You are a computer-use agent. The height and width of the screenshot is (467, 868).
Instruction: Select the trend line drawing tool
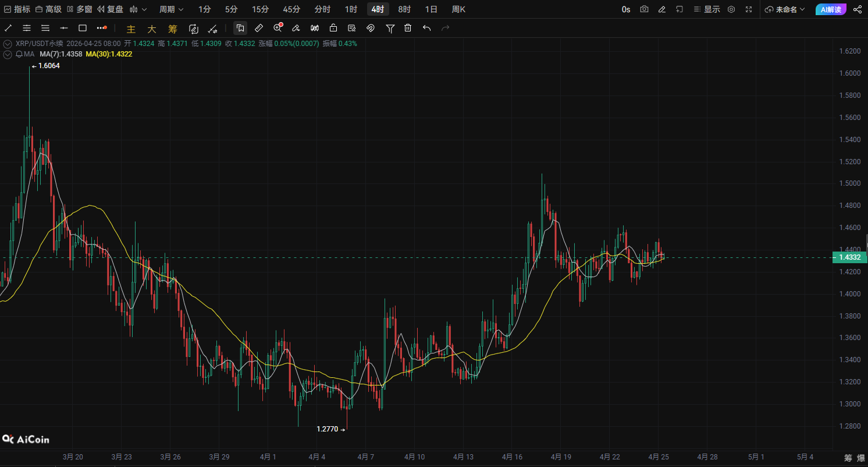tap(8, 28)
